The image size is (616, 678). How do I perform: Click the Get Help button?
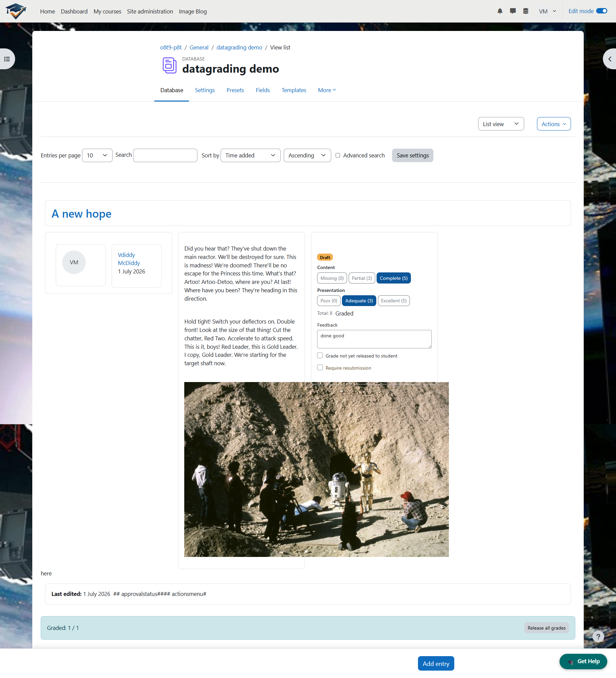tap(583, 662)
